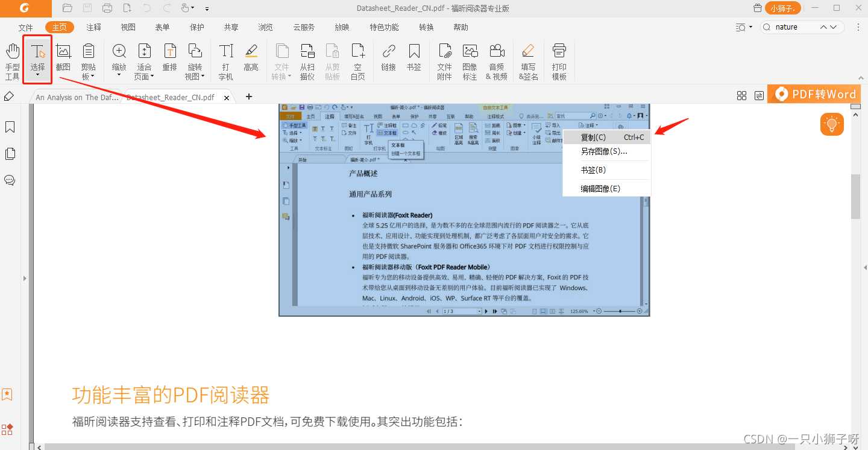Open the customize quick access toolbar dropdown

[207, 9]
